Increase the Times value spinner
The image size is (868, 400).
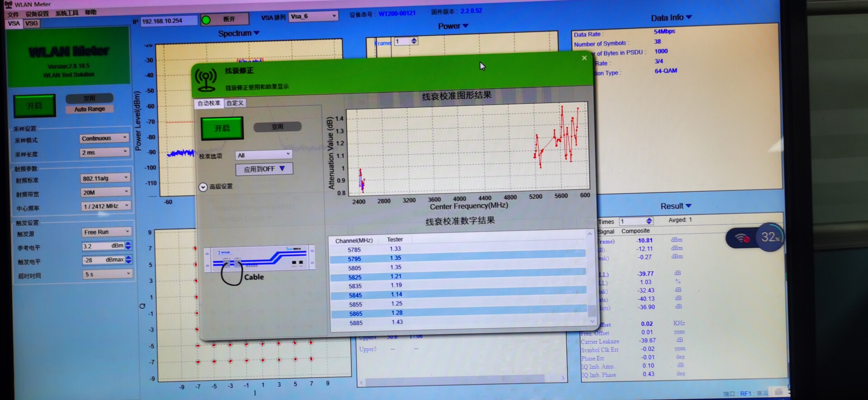coord(649,219)
